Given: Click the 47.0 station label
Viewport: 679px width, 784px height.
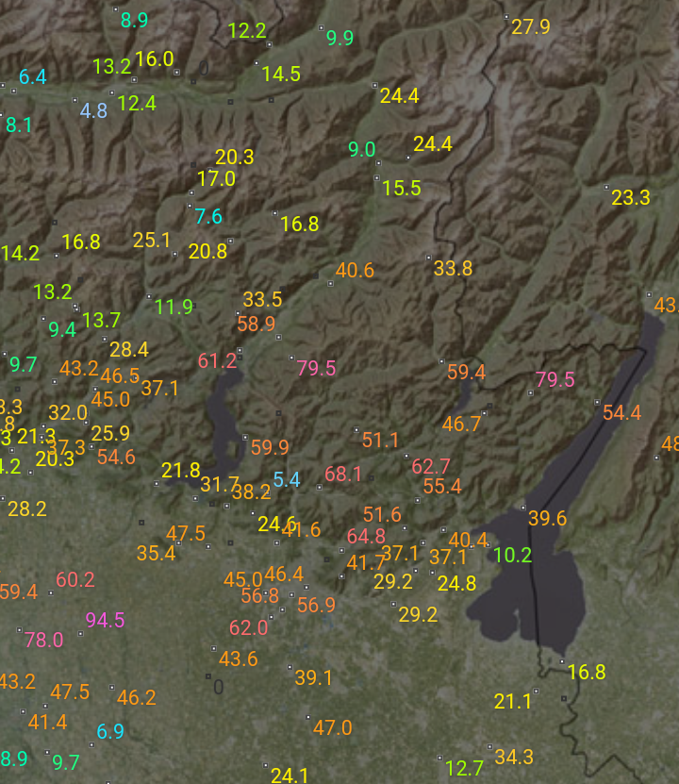Looking at the screenshot, I should 332,727.
